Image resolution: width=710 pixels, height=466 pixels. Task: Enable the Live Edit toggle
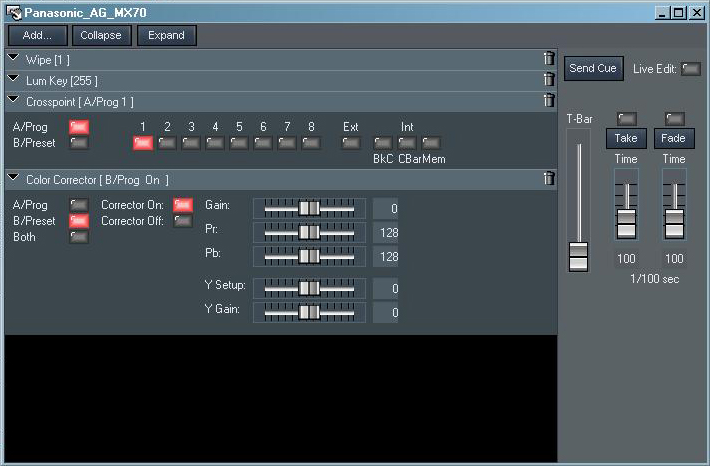691,69
